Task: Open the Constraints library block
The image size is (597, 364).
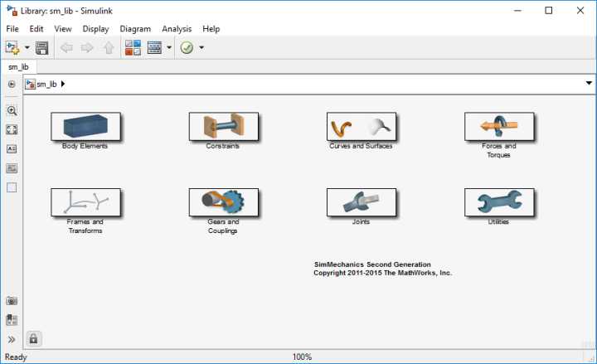Action: pos(224,126)
